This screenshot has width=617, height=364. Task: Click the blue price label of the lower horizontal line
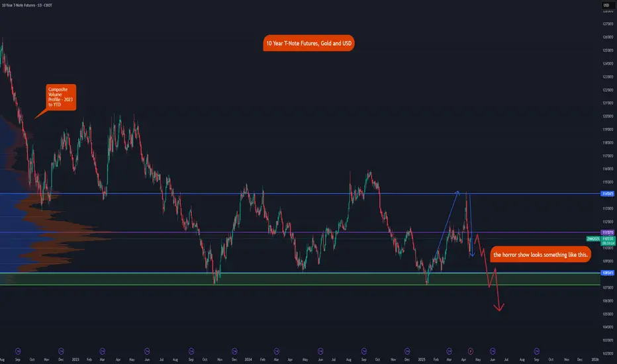(x=608, y=273)
